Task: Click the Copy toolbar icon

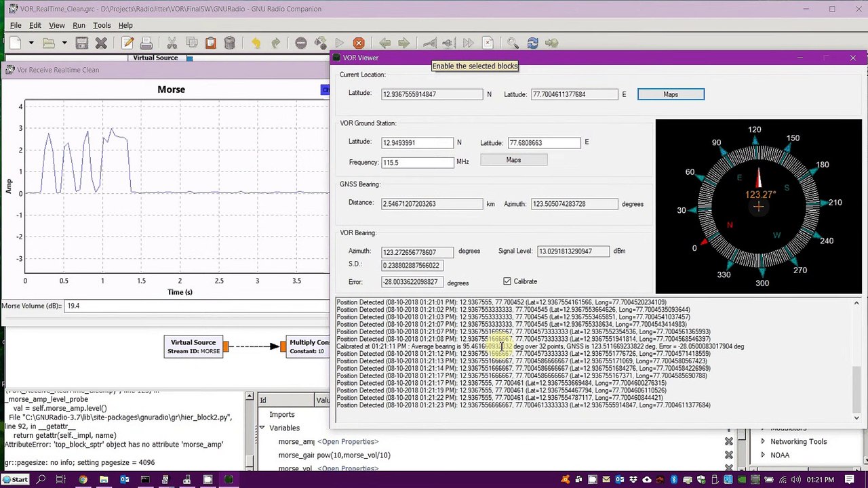Action: point(191,43)
